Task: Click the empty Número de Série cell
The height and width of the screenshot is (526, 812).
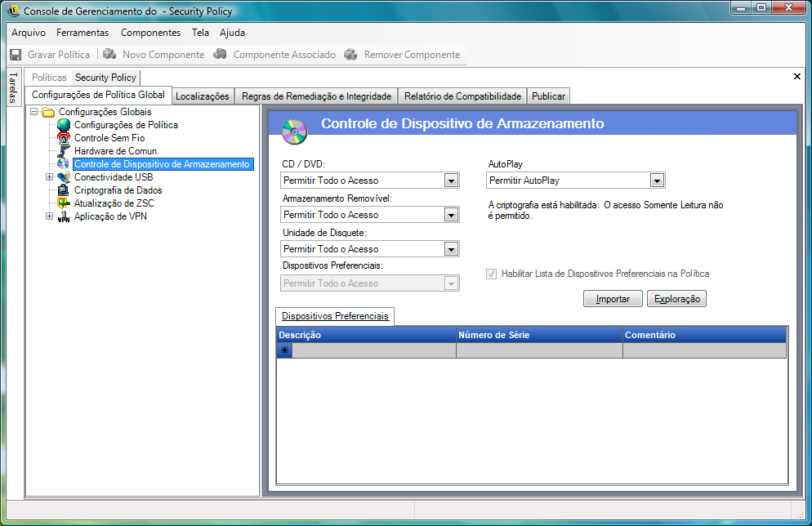Action: 539,350
